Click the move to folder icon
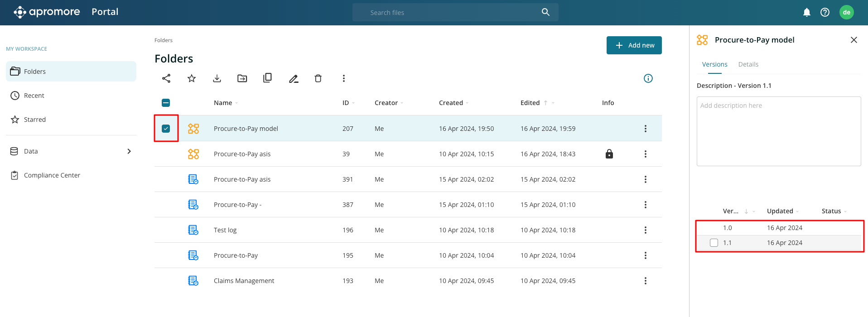 [x=242, y=78]
